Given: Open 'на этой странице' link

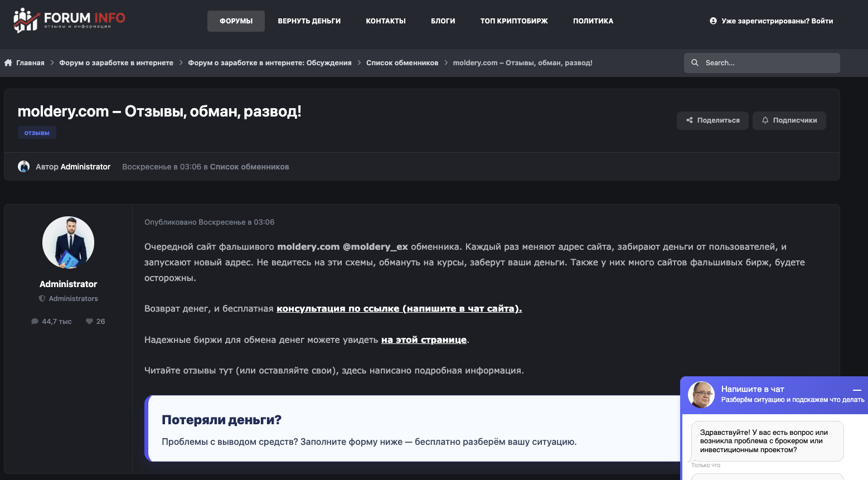Looking at the screenshot, I should click(x=424, y=340).
